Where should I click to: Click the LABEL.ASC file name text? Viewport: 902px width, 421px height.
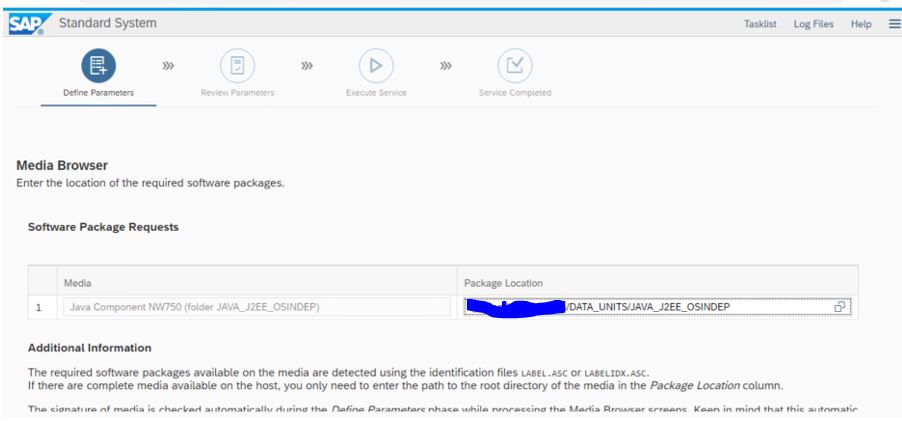coord(545,373)
